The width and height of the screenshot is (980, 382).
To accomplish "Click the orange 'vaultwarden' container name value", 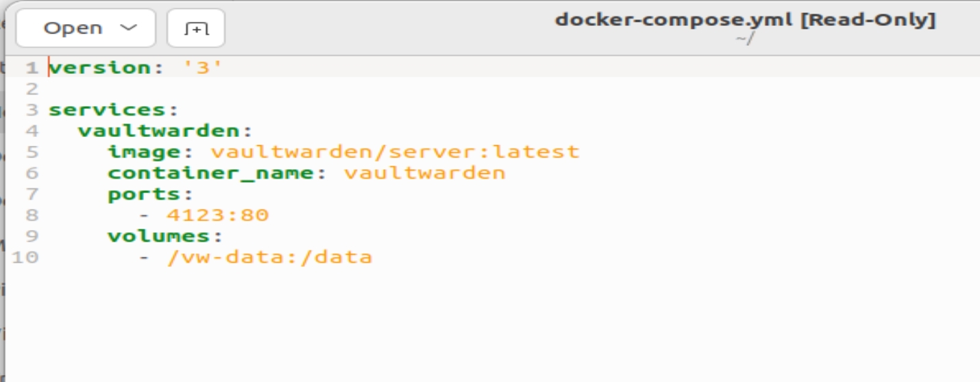I will coord(424,173).
